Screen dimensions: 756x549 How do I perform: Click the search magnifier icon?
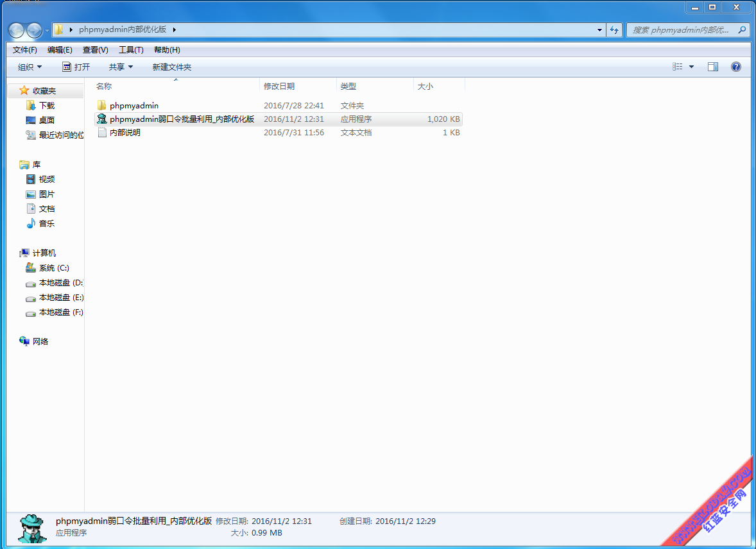pyautogui.click(x=741, y=30)
